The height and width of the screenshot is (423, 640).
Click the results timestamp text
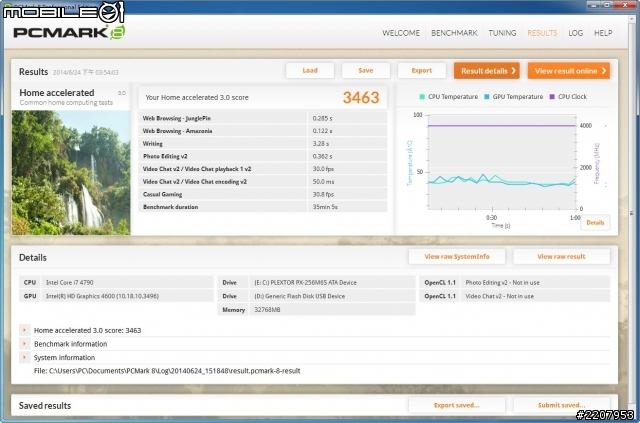(x=86, y=72)
